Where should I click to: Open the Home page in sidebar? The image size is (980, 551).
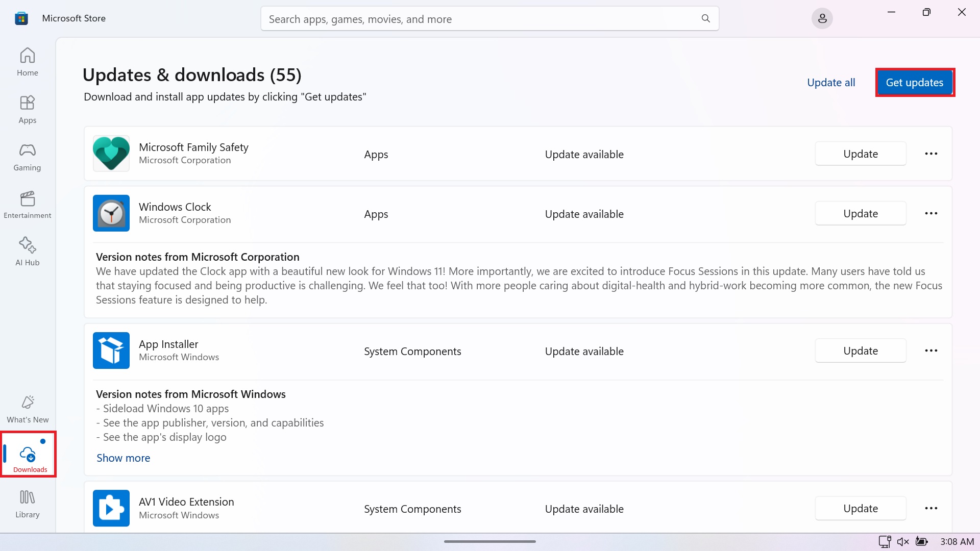point(28,62)
